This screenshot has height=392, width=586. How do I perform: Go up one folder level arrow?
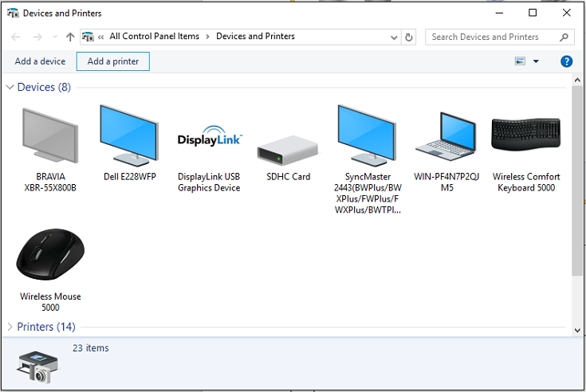tap(70, 37)
